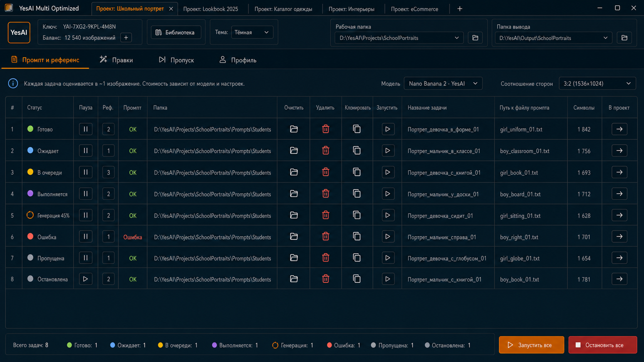Screen dimensions: 644x362
Task: Delete the task girl_book_01.txt
Action: coord(325,172)
